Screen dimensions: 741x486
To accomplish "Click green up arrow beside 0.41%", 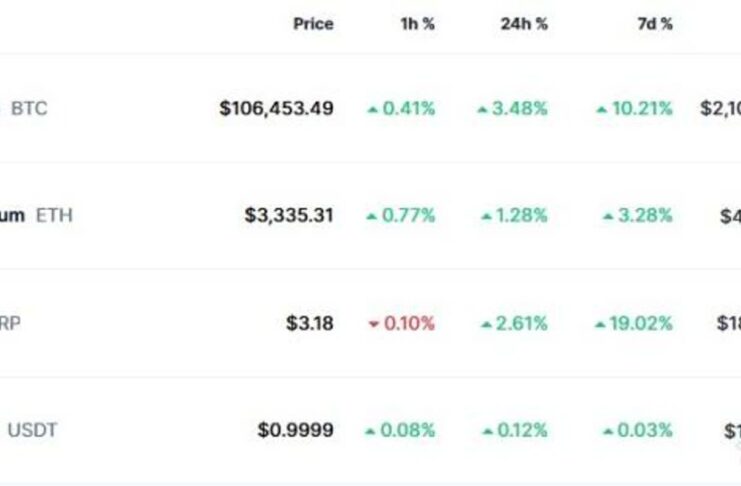I will point(373,110).
